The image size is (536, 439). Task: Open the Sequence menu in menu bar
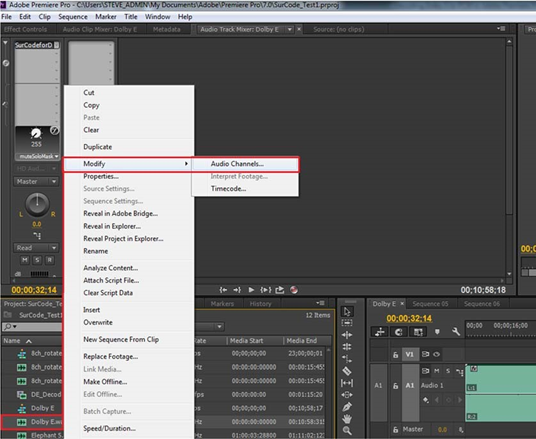tap(73, 17)
